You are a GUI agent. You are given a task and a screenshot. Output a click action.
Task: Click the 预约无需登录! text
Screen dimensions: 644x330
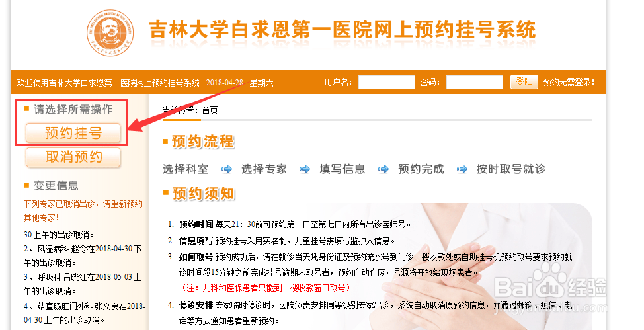coord(569,82)
